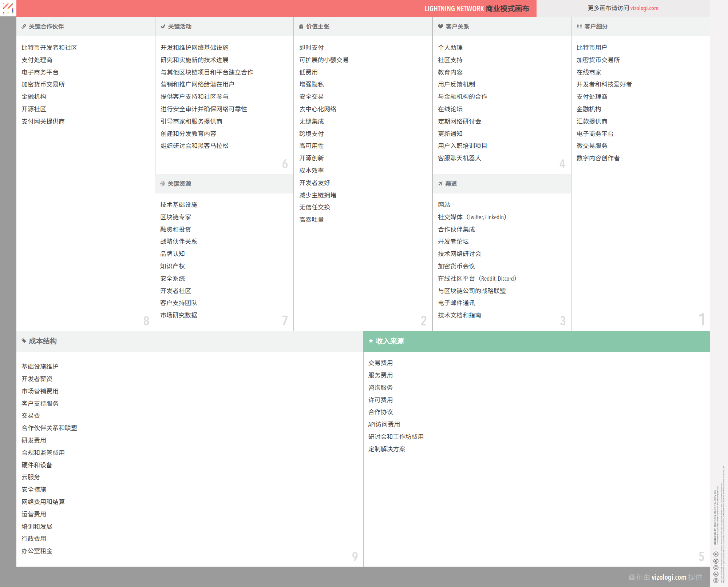Click 即时支付 in value propositions
This screenshot has height=587, width=728.
click(x=311, y=48)
